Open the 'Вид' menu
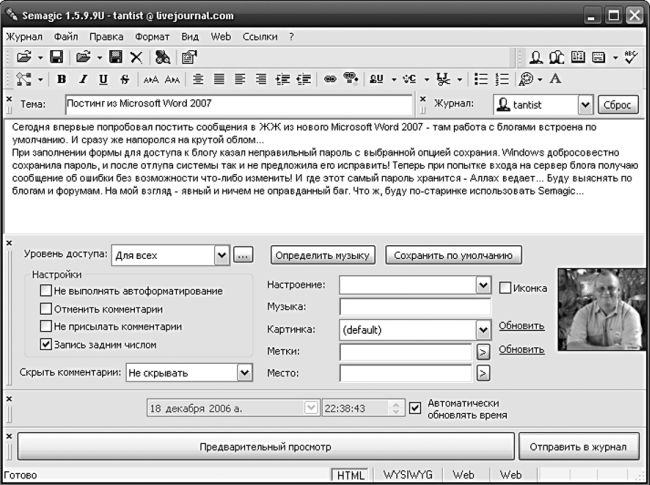Image resolution: width=650 pixels, height=485 pixels. (190, 36)
